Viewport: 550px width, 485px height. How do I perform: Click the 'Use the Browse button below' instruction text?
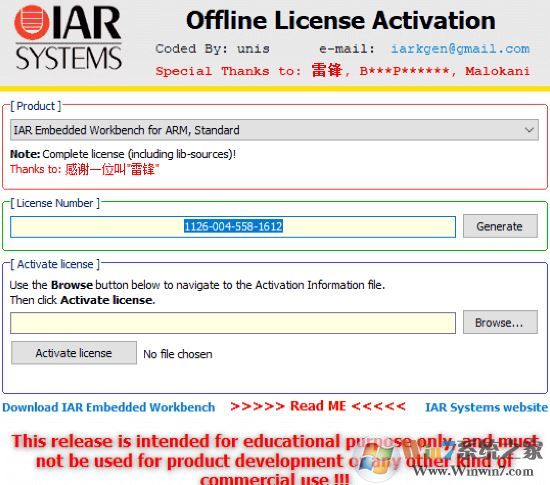(x=197, y=285)
